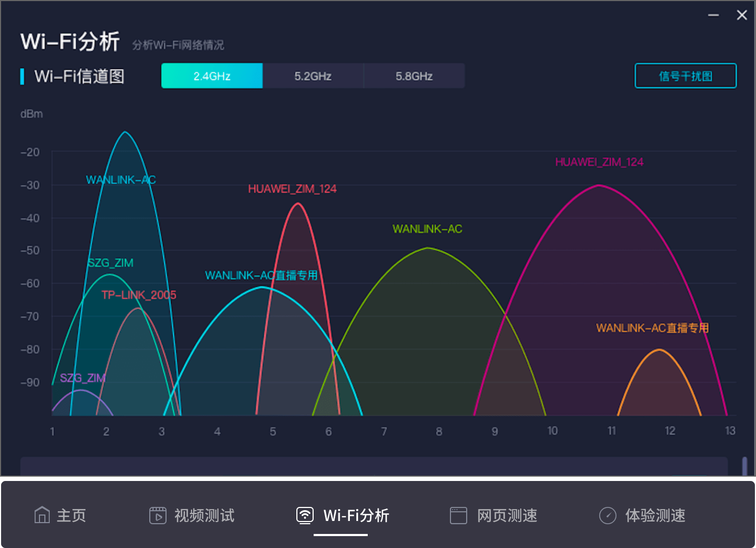Click the -20 value on the dBm axis
Viewport: 756px width, 548px height.
[x=30, y=152]
